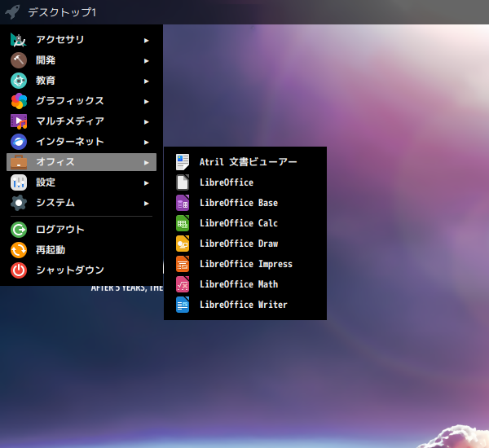The height and width of the screenshot is (448, 489).
Task: Choose ログアウト to log out
Action: pos(81,230)
